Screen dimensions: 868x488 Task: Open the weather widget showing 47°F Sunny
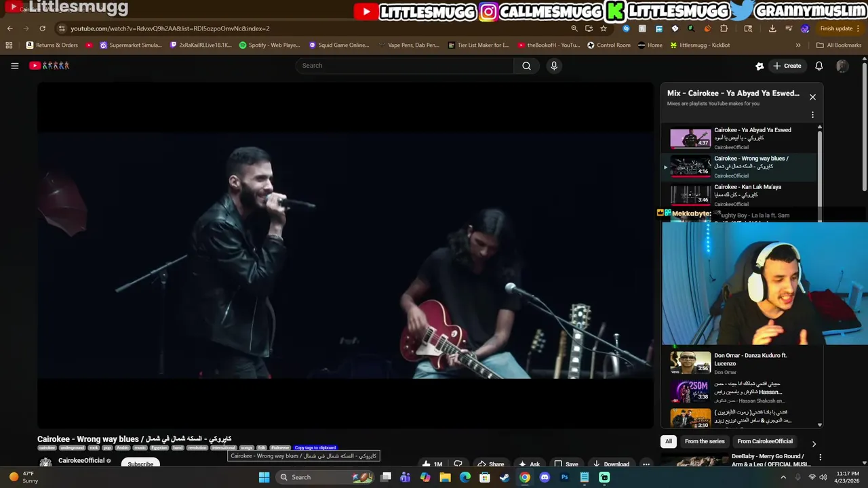pos(24,477)
